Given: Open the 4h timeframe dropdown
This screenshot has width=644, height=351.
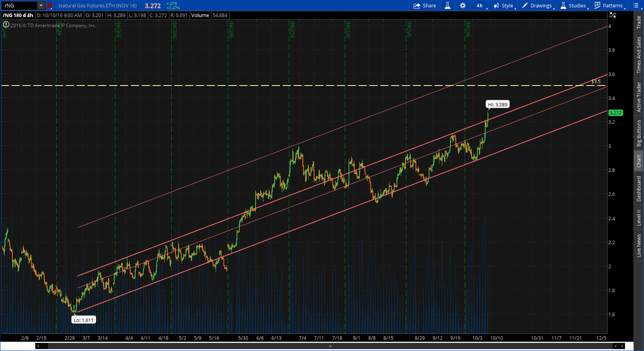Looking at the screenshot, I should tap(481, 6).
